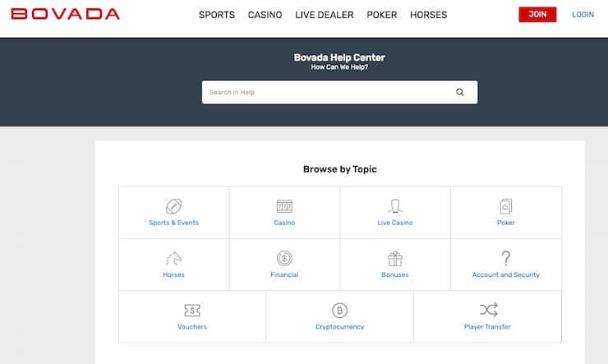Open the Poker help topic link
This screenshot has height=364, width=608.
[505, 223]
